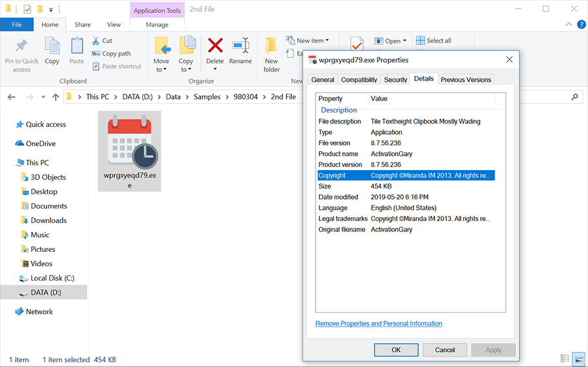Select DATA (D:) drive
This screenshot has height=367, width=588.
(44, 292)
